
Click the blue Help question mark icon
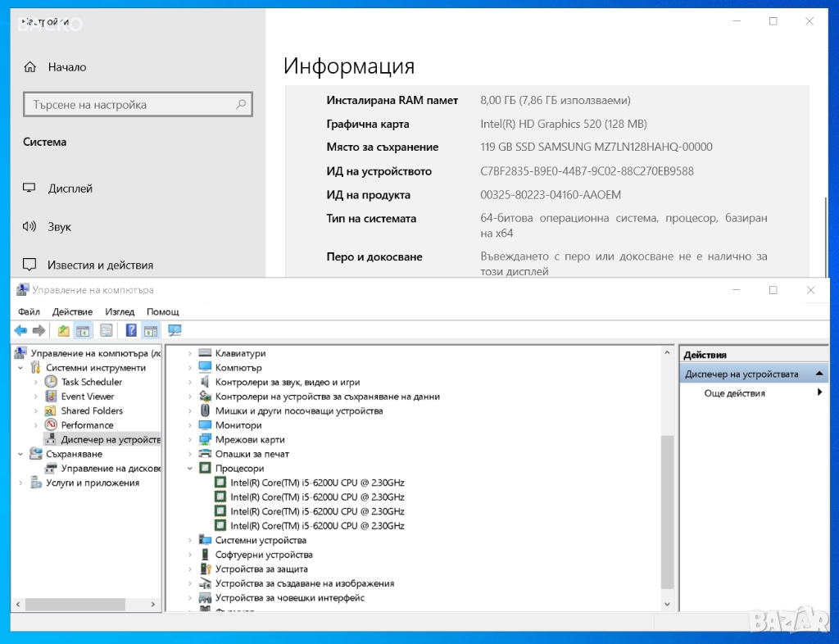[131, 330]
